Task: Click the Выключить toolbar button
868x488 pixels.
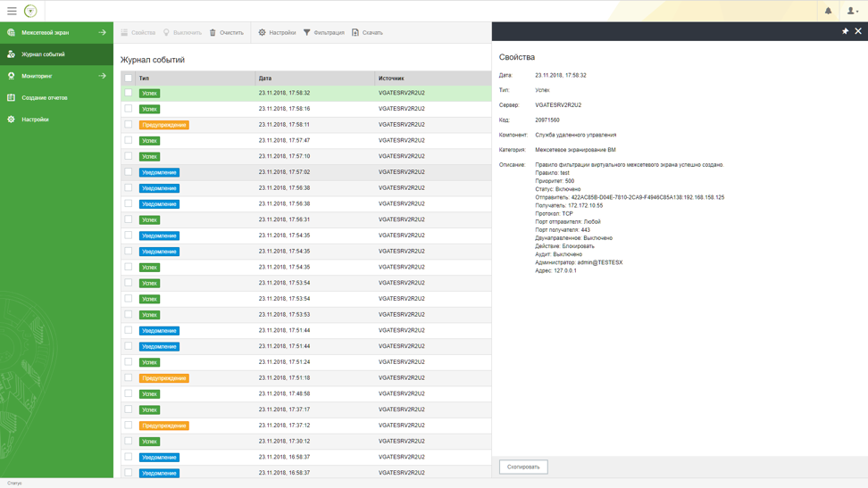Action: click(x=182, y=33)
